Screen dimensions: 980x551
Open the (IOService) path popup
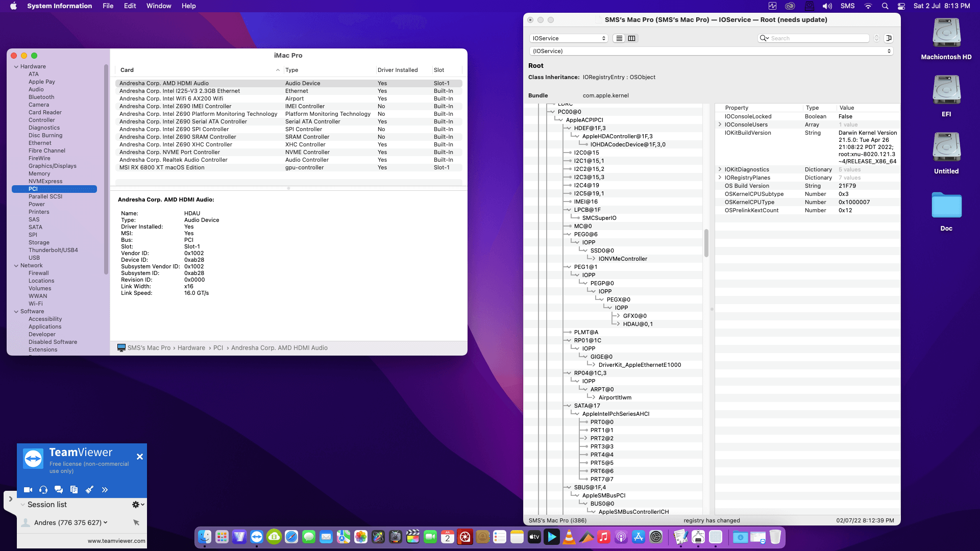pyautogui.click(x=711, y=51)
